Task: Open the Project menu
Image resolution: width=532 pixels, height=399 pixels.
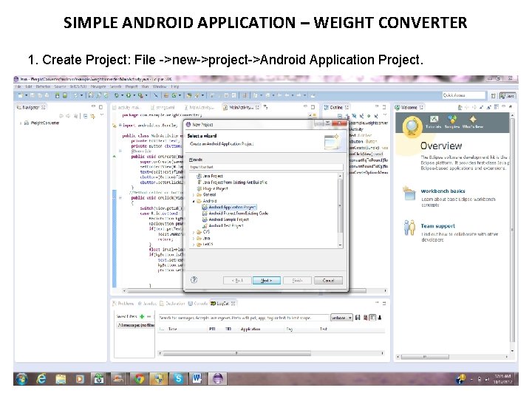Action: pos(132,86)
